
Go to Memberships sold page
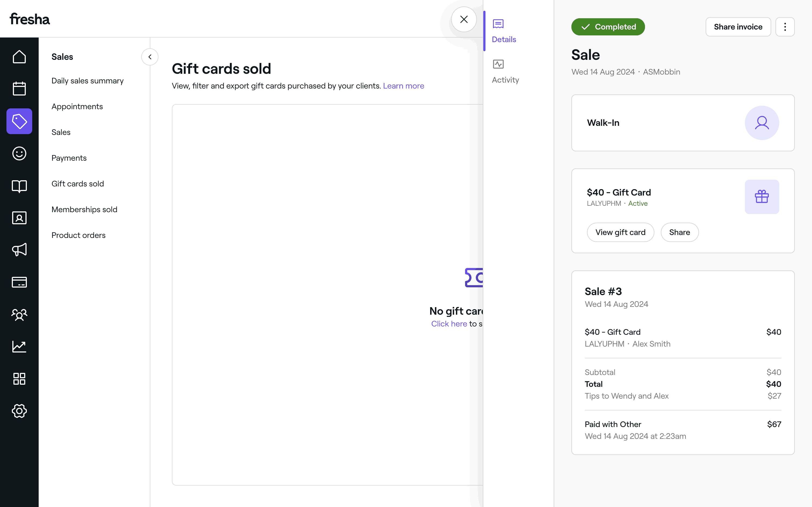point(84,210)
